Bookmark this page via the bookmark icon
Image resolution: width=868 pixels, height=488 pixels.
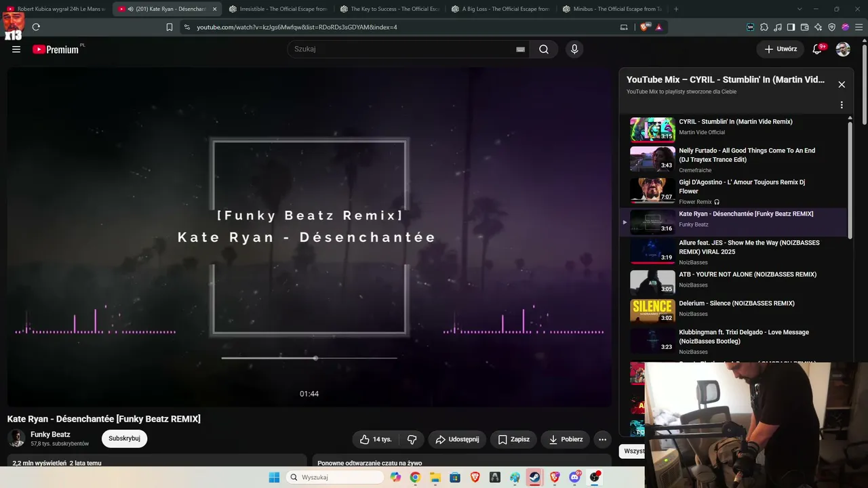pos(170,27)
